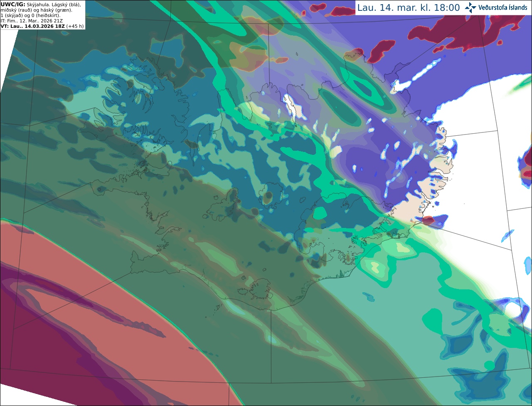The image size is (532, 406).
Task: Click the 'VT: Lau.. 14.03.2026 18Z (+45 h)' line
Action: 42,26
